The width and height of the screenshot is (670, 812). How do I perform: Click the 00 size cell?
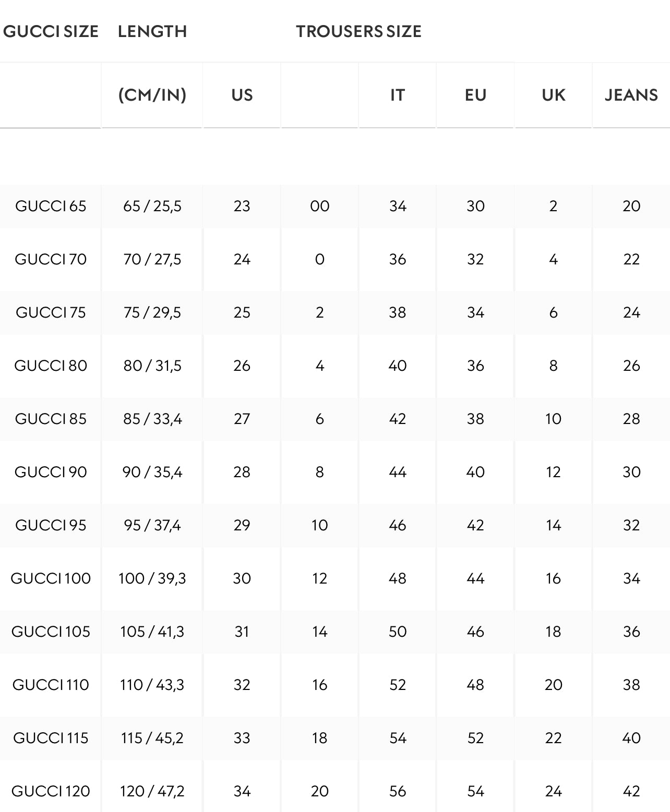click(320, 206)
